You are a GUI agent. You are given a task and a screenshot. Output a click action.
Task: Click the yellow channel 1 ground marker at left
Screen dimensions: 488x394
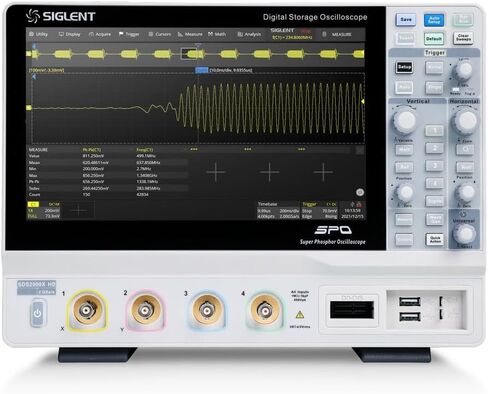coord(29,108)
